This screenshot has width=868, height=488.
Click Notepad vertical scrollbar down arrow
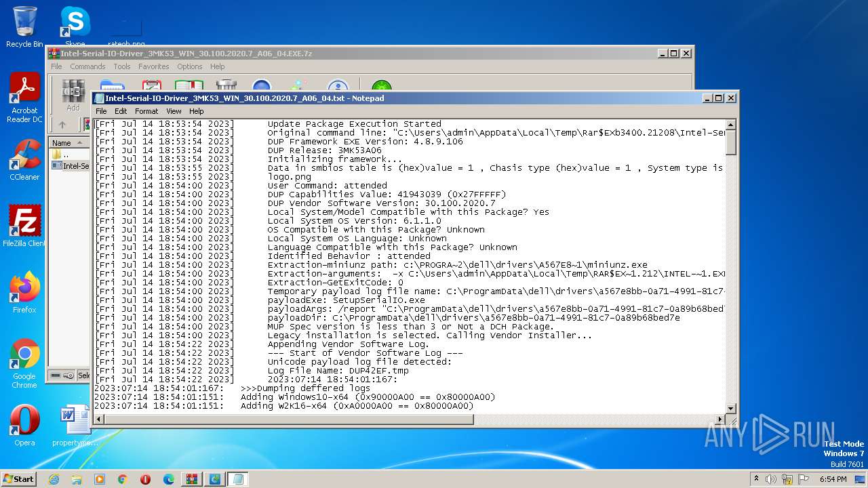[x=731, y=408]
